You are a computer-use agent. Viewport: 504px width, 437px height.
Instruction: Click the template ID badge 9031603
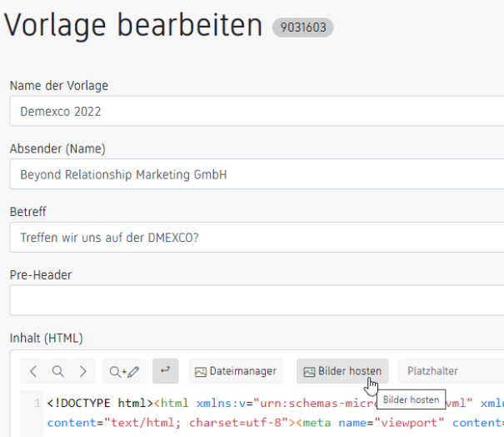click(x=302, y=28)
